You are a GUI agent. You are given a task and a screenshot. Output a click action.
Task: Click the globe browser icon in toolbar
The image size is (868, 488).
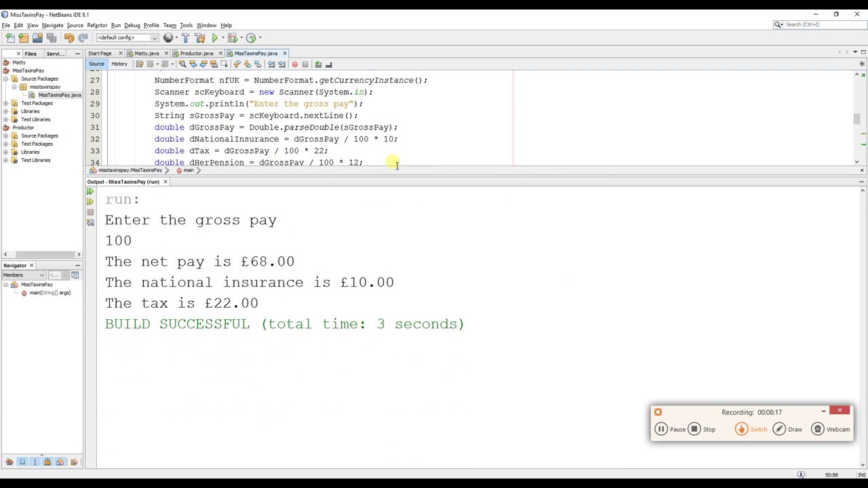pos(168,38)
